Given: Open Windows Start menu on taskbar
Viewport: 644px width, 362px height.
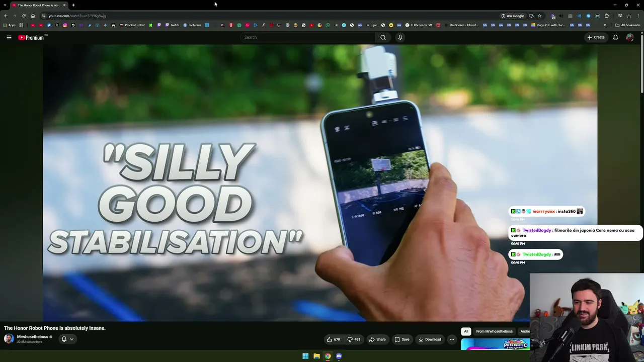Looking at the screenshot, I should (305, 356).
